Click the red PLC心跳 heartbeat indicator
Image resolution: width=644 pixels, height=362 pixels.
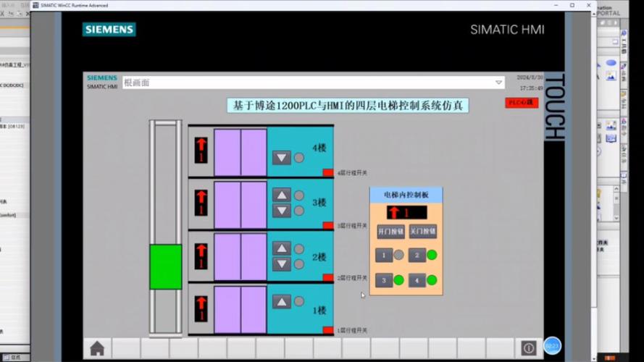click(521, 103)
